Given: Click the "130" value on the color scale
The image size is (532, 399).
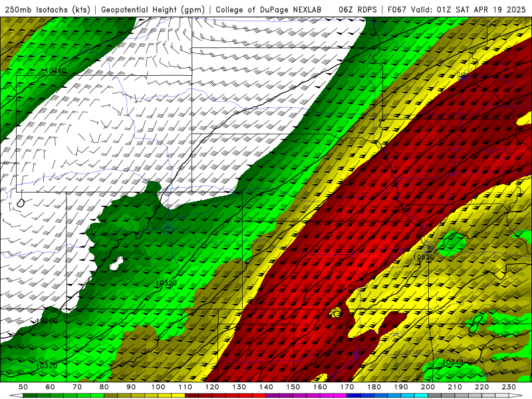Looking at the screenshot, I should click(239, 387).
